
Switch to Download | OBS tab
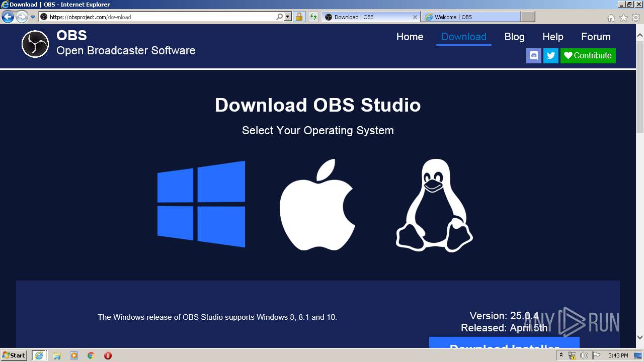pyautogui.click(x=371, y=17)
